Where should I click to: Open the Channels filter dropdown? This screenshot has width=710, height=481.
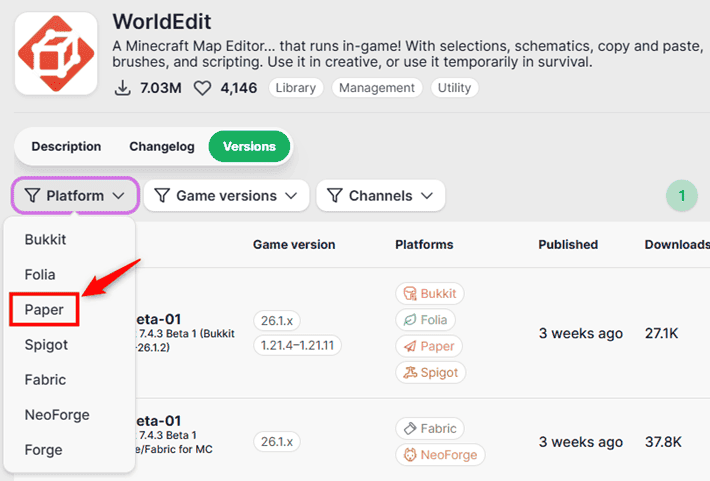(x=381, y=196)
